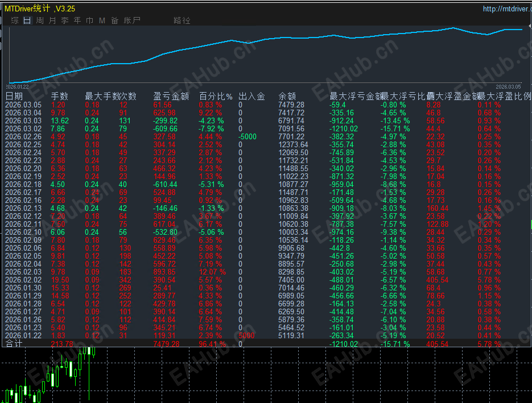Select the 日 daily statistics tab
532x403 pixels.
[27, 20]
